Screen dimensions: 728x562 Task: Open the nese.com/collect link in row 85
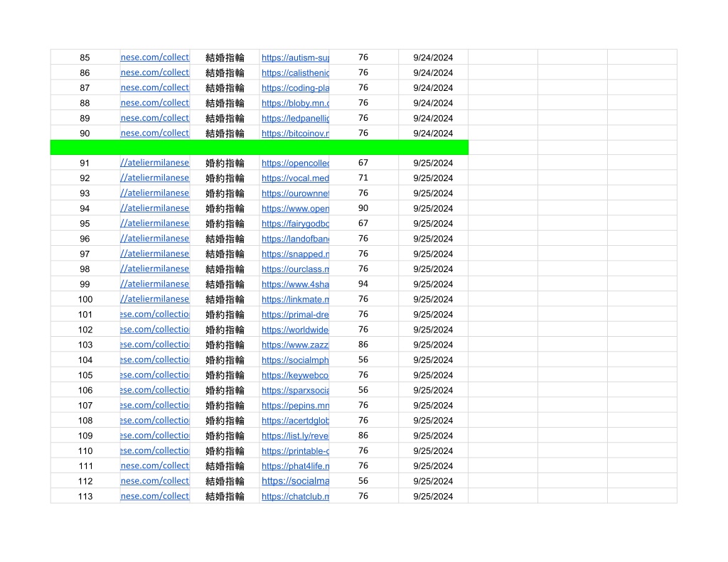[x=154, y=57]
